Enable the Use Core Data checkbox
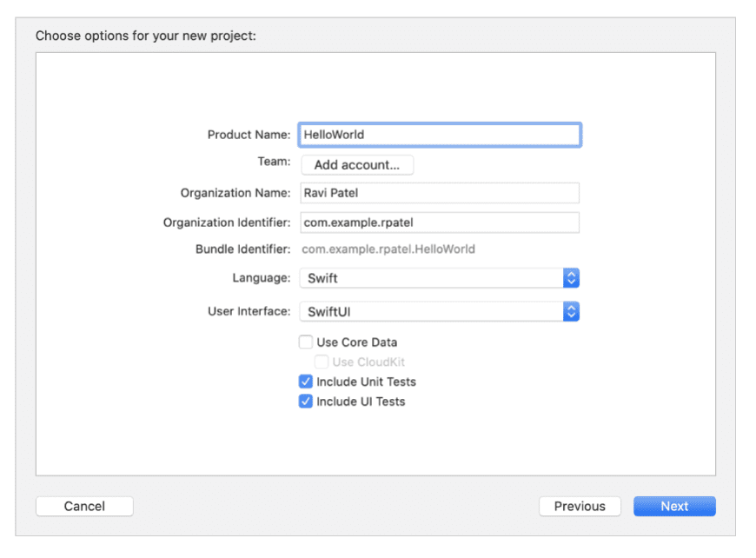 tap(306, 342)
